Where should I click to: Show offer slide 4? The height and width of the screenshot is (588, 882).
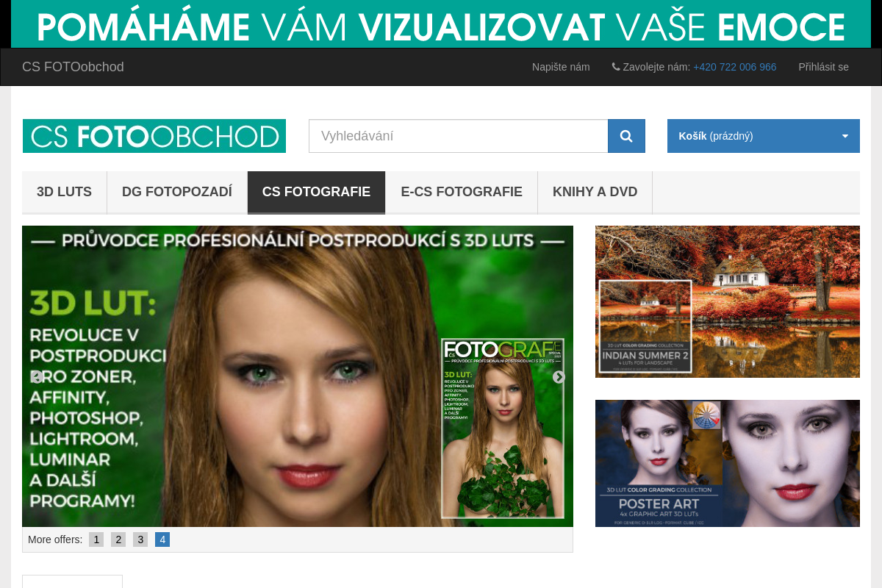tap(162, 539)
